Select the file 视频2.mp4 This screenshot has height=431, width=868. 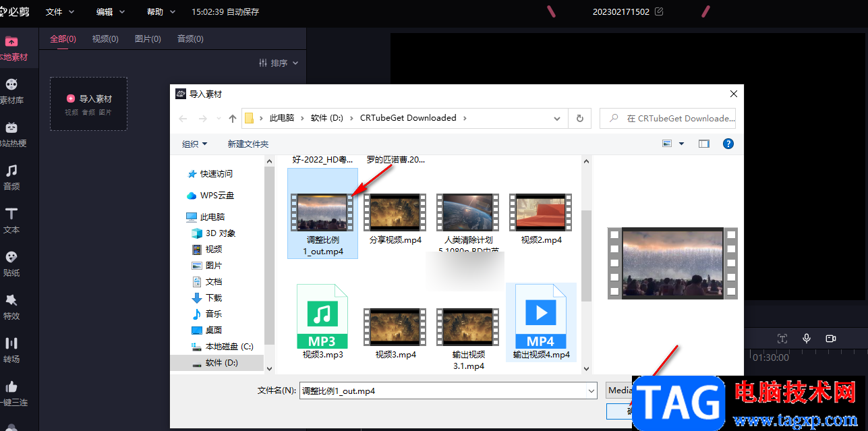pos(542,219)
